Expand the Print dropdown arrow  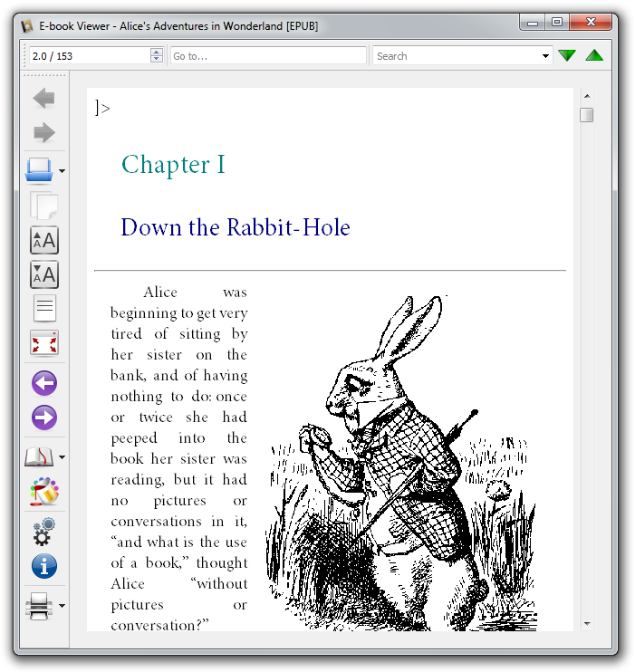[x=63, y=606]
